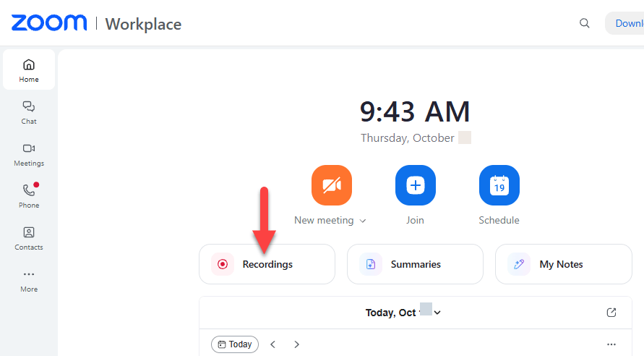This screenshot has height=356, width=644.
Task: Go to the previous day arrow
Action: [x=272, y=344]
